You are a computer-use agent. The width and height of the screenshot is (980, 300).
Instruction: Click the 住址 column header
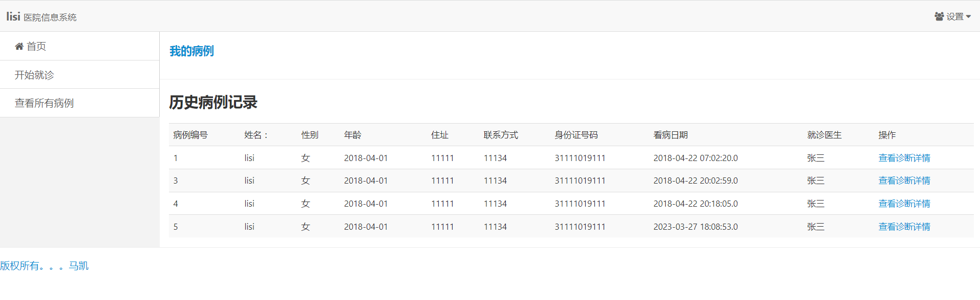[x=440, y=135]
